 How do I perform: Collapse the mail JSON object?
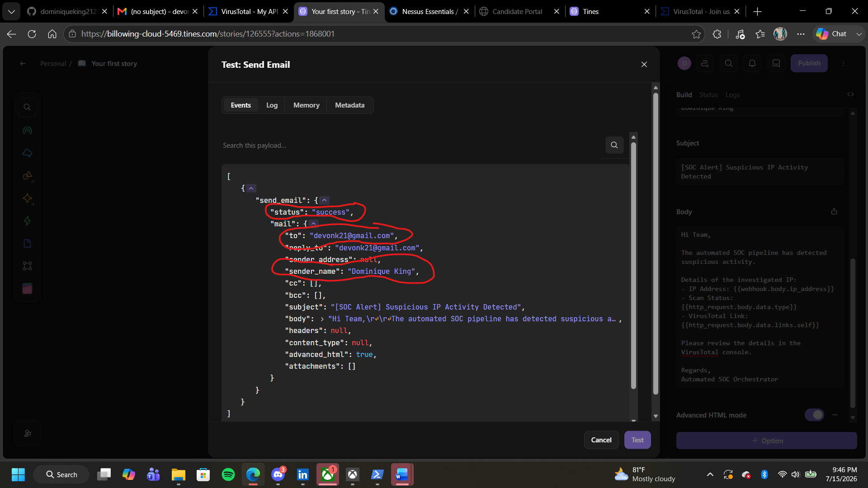tap(313, 224)
